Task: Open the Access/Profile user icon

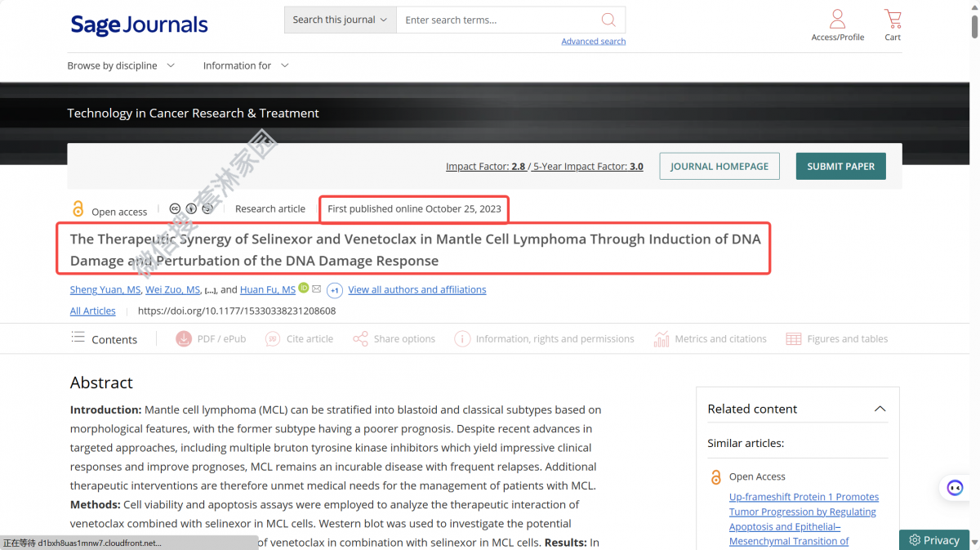Action: 837,19
